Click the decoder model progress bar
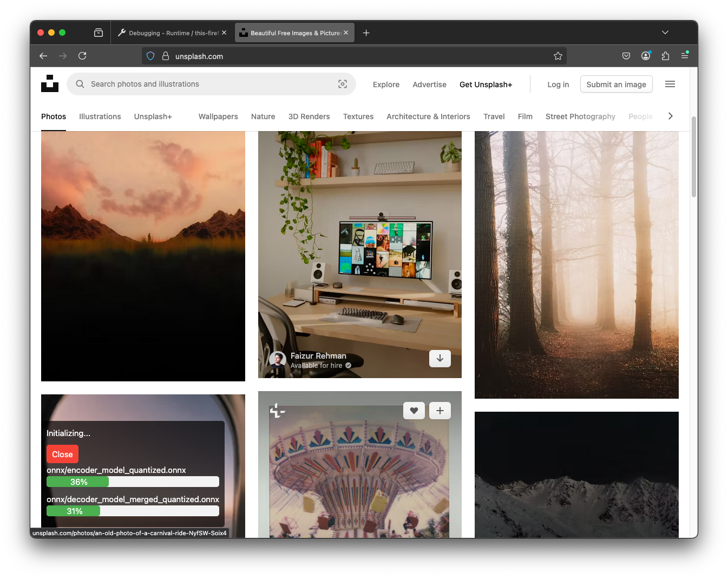The width and height of the screenshot is (728, 578). pyautogui.click(x=133, y=511)
